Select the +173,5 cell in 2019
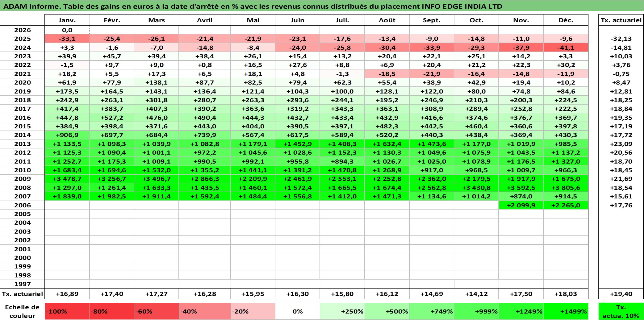This screenshot has height=320, width=644. (67, 91)
